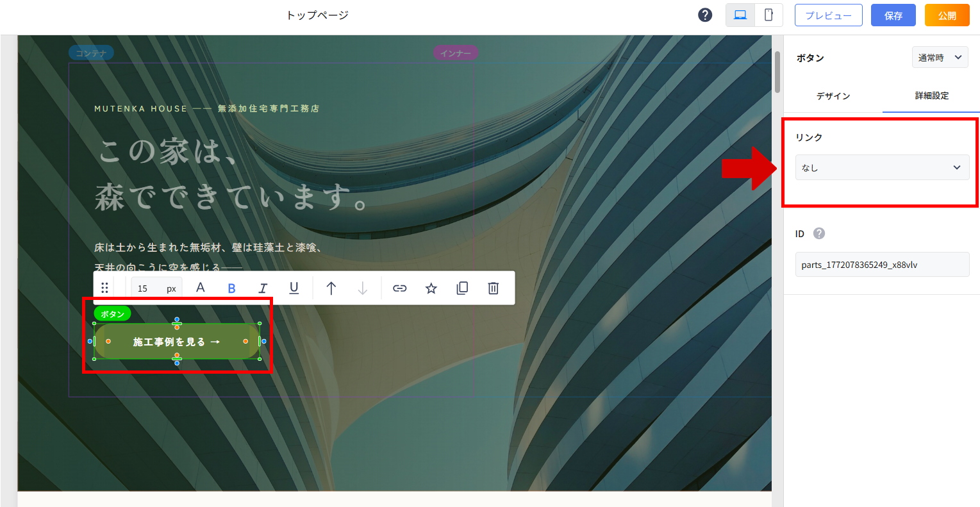
Task: Switch to mobile preview mode
Action: (x=768, y=15)
